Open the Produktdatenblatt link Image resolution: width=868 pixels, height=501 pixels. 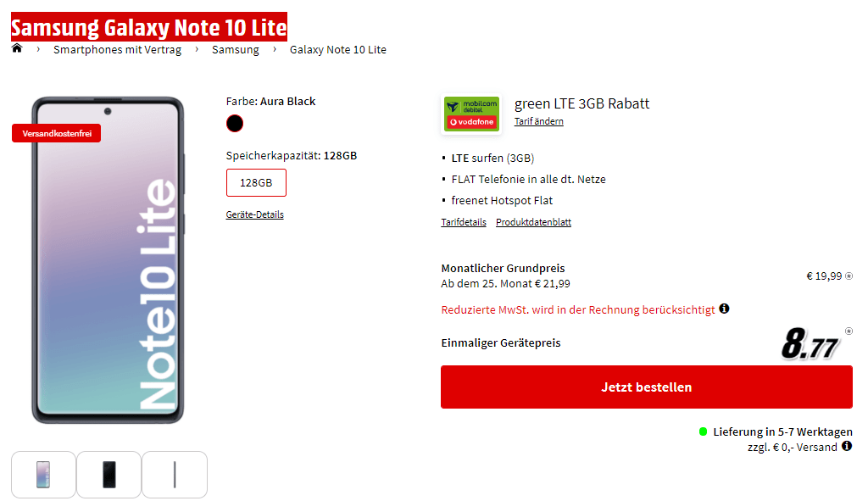[534, 222]
